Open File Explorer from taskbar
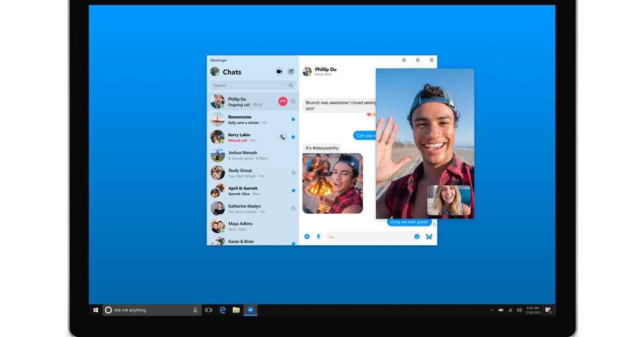This screenshot has height=337, width=644. [x=236, y=310]
